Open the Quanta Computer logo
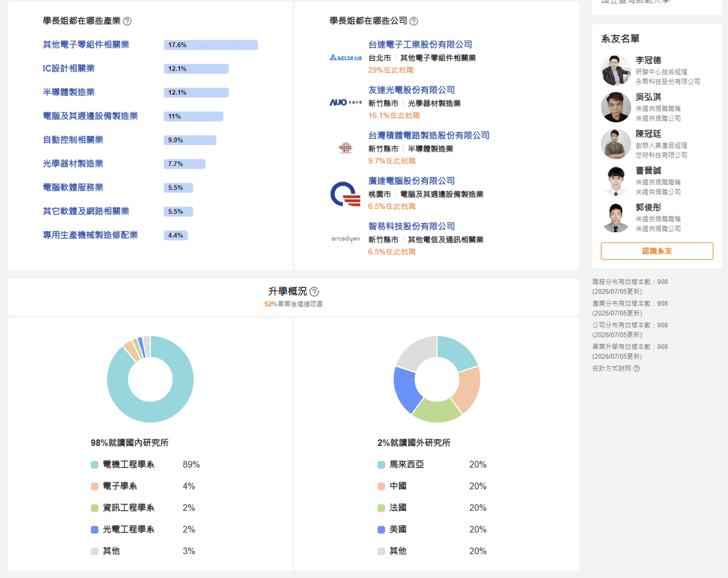 (346, 194)
